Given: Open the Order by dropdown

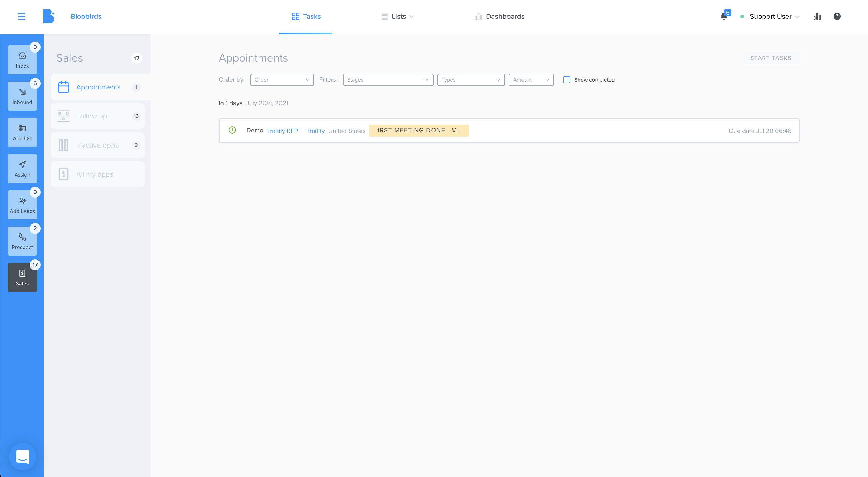Looking at the screenshot, I should (282, 80).
